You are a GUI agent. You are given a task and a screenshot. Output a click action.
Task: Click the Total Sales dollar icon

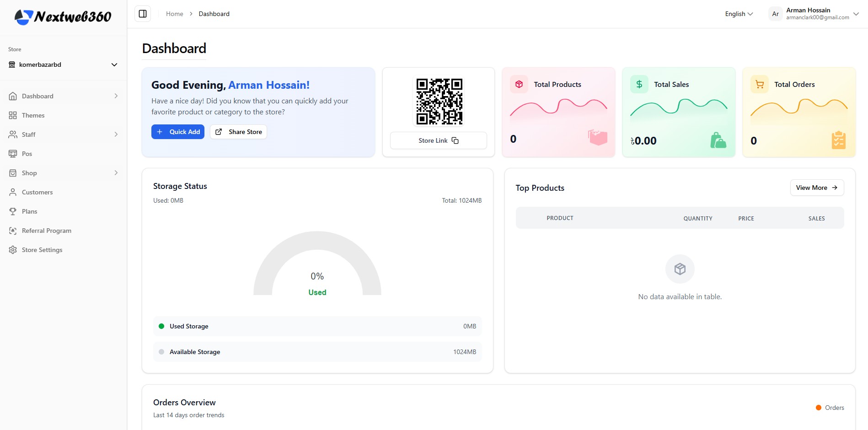click(x=639, y=84)
